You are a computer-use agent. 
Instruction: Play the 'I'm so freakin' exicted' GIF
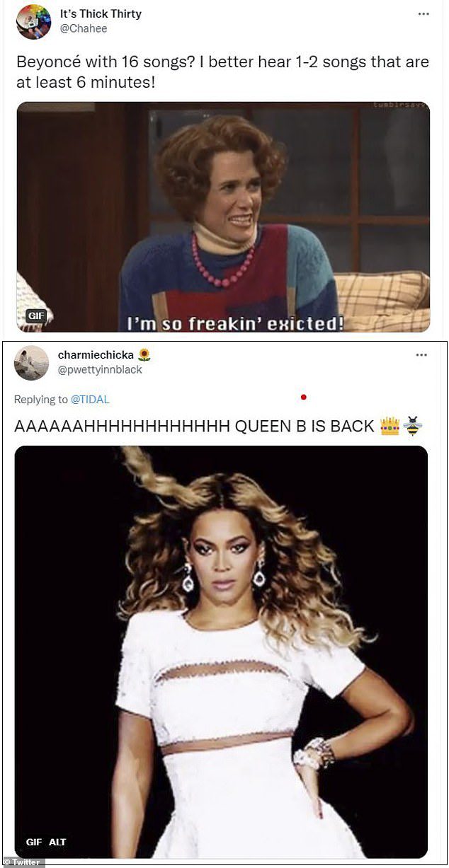coord(223,217)
